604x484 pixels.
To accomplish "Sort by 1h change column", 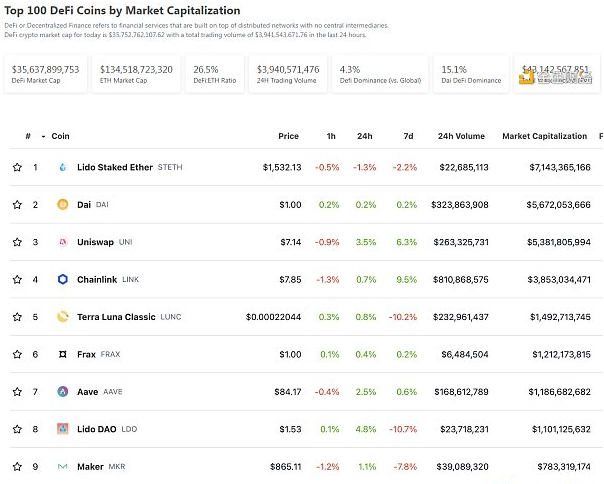I will (331, 136).
